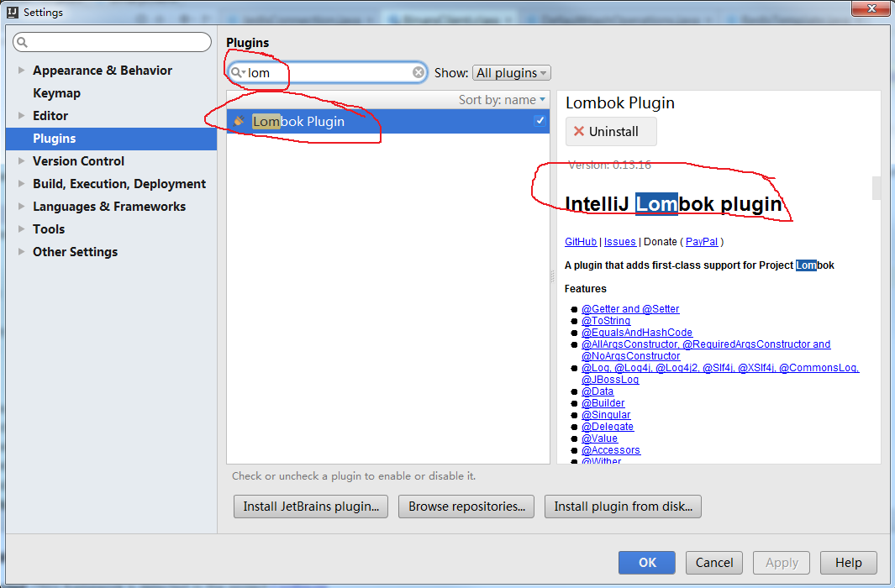Click the IntelliJ Lombok plugin heading
895x588 pixels.
673,204
